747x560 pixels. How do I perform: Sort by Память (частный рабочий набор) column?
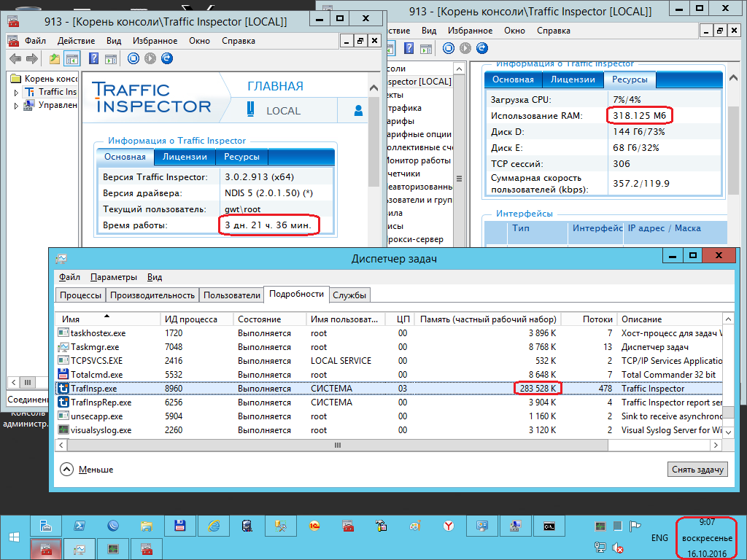488,319
